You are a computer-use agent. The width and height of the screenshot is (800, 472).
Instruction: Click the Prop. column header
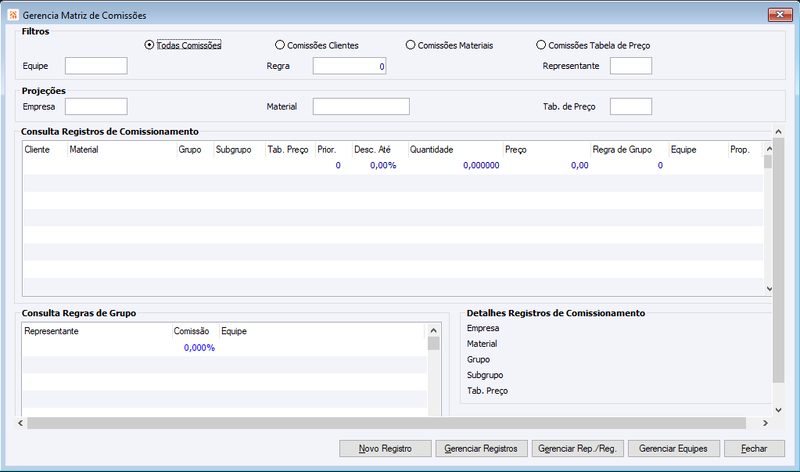pos(745,150)
